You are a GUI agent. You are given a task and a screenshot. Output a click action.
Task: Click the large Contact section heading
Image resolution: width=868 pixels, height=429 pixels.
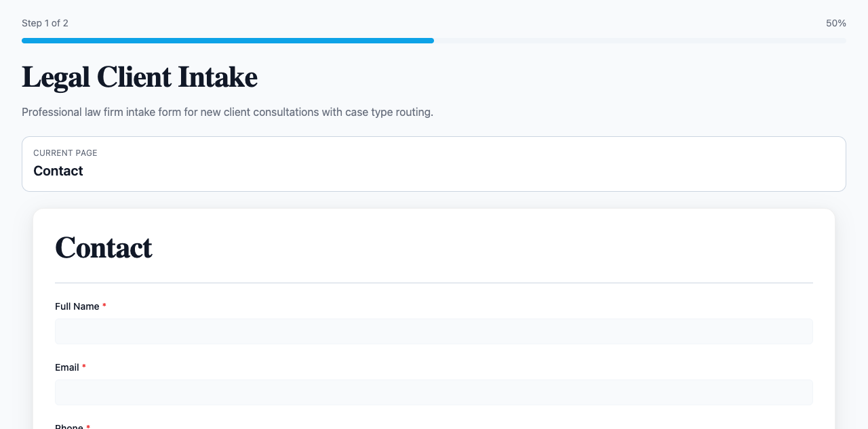click(104, 247)
